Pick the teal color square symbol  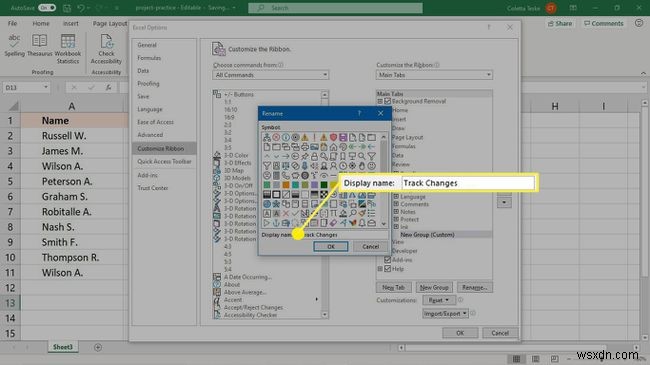(x=296, y=185)
